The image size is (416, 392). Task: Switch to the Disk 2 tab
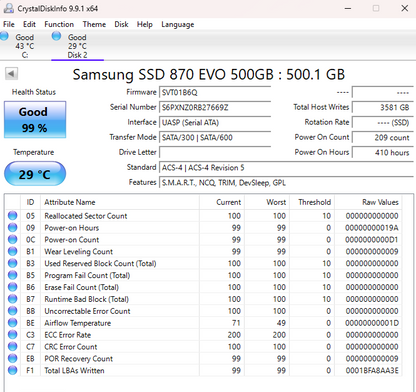click(x=77, y=46)
